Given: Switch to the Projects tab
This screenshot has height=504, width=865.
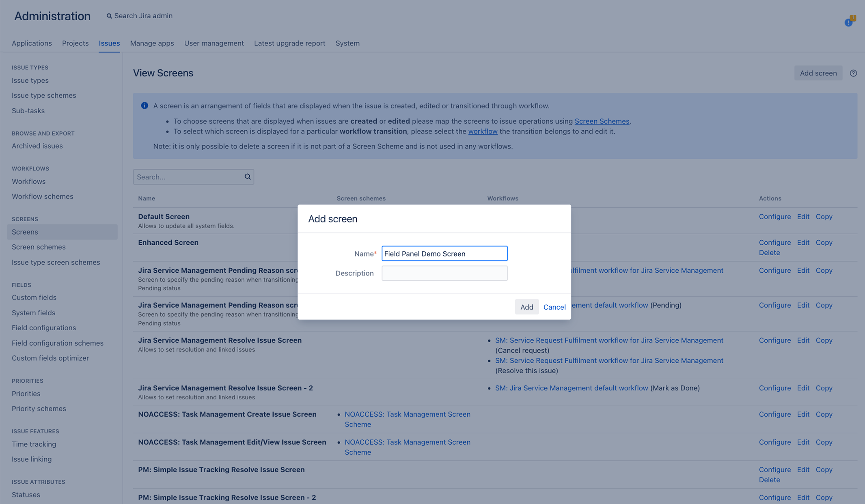Looking at the screenshot, I should [75, 43].
